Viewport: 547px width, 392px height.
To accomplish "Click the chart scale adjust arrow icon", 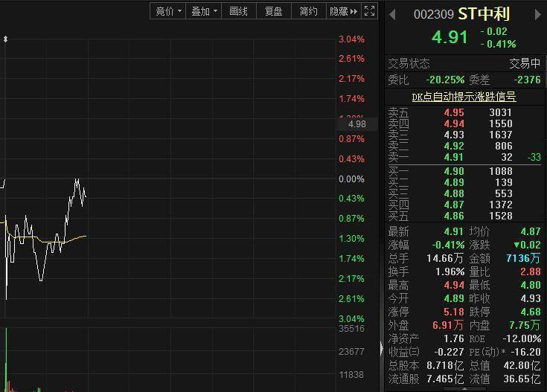I will [x=6, y=39].
